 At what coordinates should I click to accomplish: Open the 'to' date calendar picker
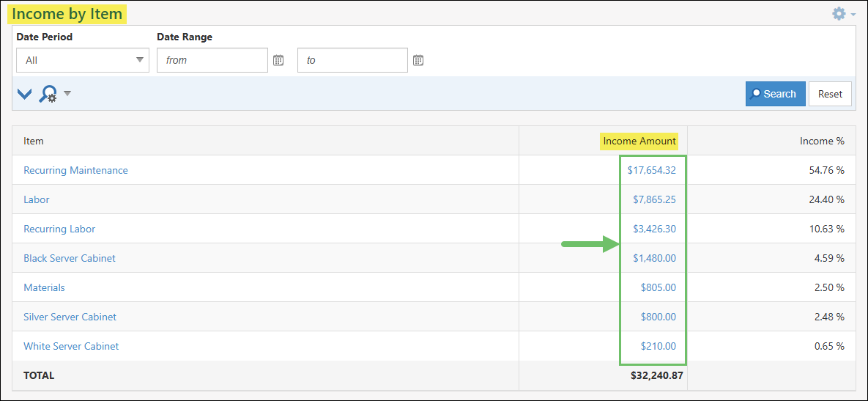point(418,60)
